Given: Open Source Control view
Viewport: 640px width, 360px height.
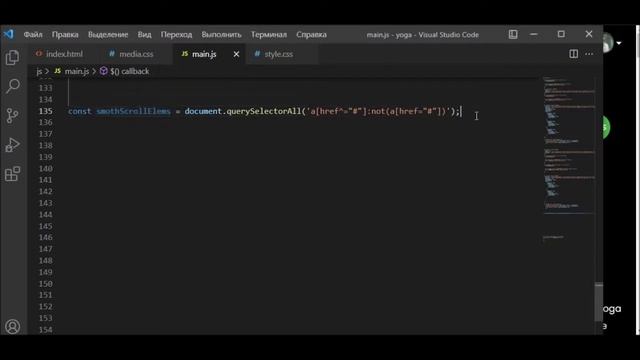Looking at the screenshot, I should point(12,116).
